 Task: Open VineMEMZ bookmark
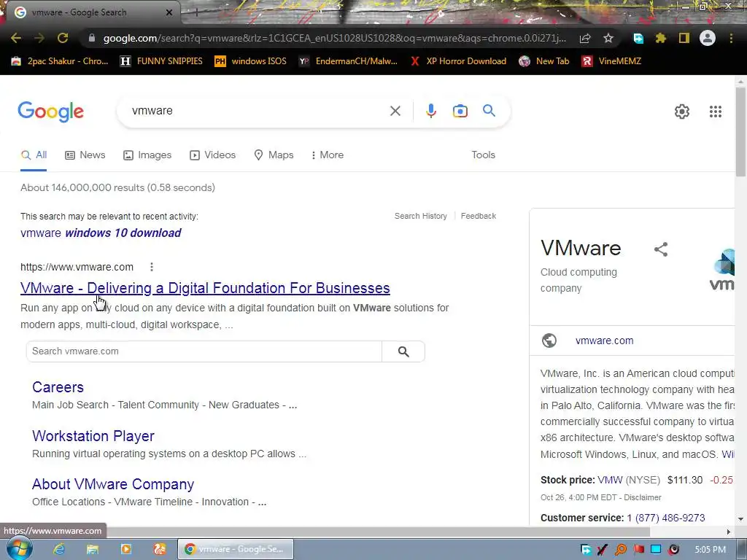(612, 61)
